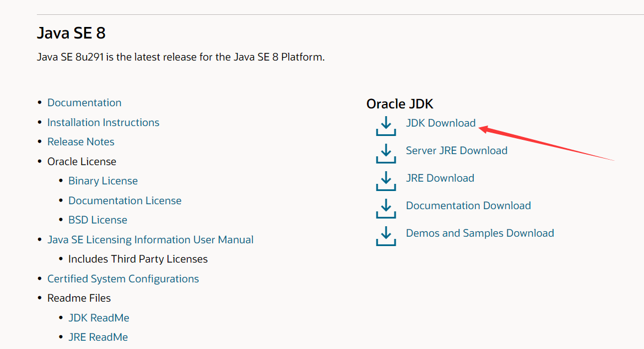Open the Server JRE Download link
Screen dimensions: 644x349
pyautogui.click(x=457, y=151)
